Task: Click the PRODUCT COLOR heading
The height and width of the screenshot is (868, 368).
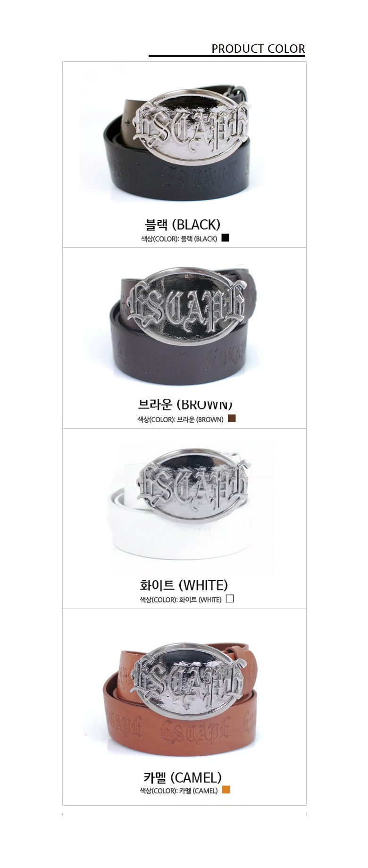Action: tap(258, 49)
